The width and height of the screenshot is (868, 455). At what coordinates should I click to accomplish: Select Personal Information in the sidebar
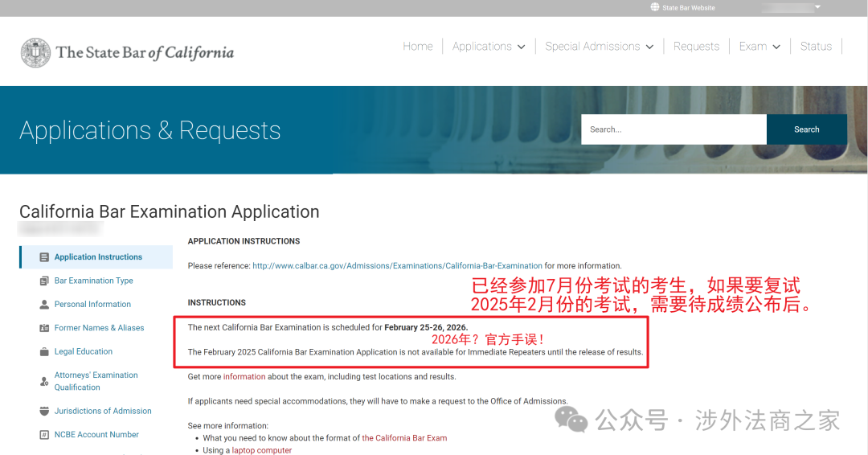click(x=92, y=304)
